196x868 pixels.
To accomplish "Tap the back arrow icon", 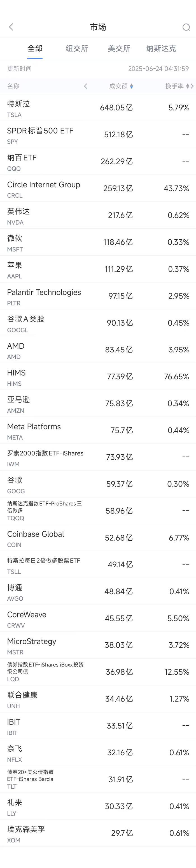I will pyautogui.click(x=11, y=27).
